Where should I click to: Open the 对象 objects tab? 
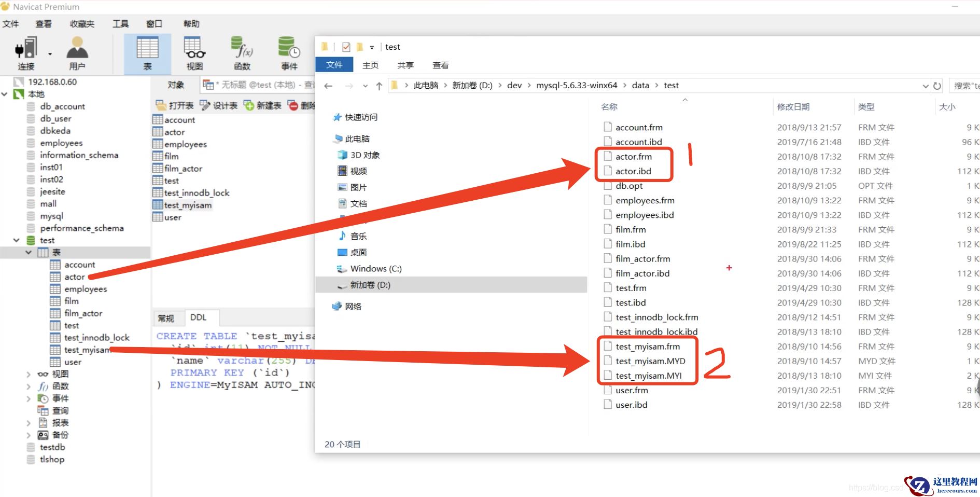click(176, 85)
